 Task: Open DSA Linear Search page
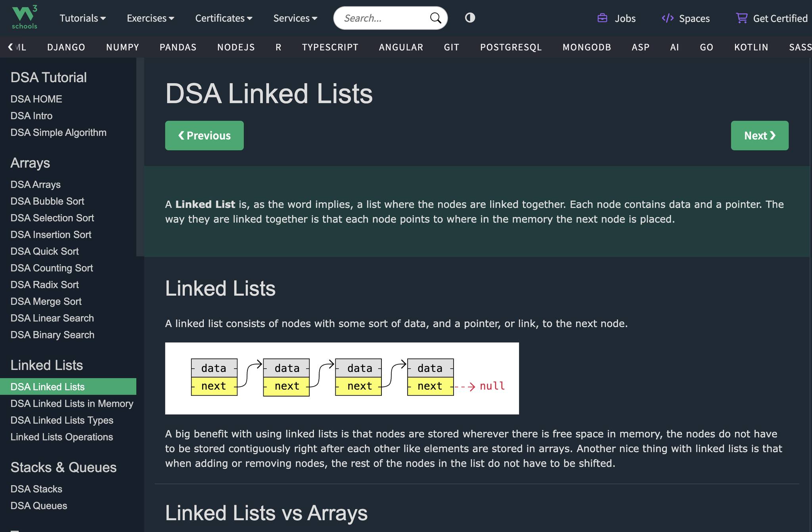pyautogui.click(x=52, y=318)
